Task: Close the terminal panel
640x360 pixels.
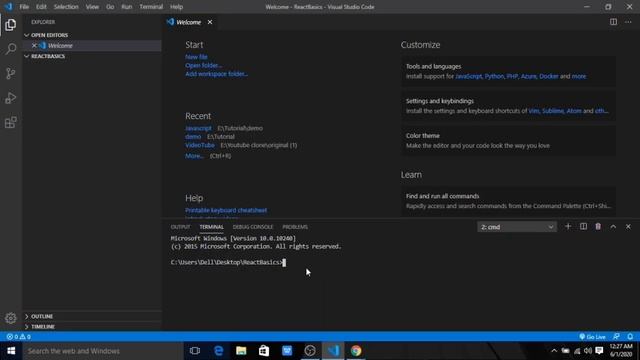Action: coord(628,227)
